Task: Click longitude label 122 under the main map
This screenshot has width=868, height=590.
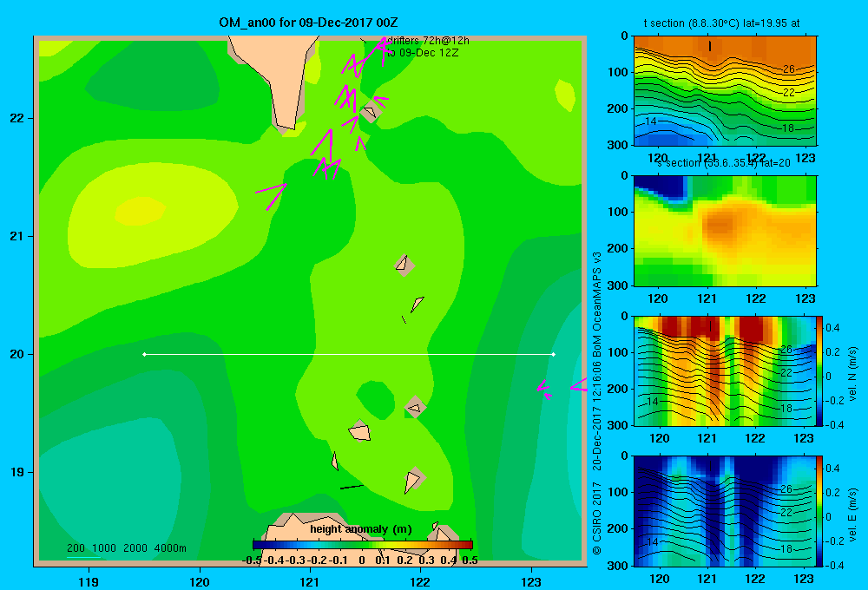Action: click(x=420, y=581)
